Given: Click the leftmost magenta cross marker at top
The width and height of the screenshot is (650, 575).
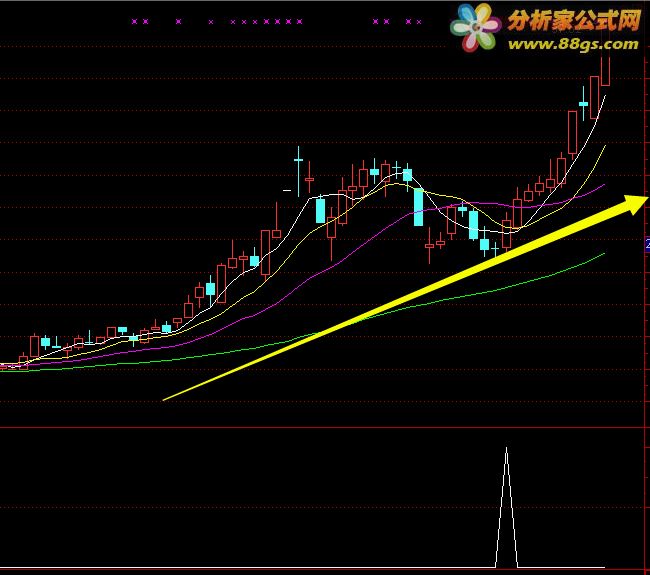Looking at the screenshot, I should [134, 22].
